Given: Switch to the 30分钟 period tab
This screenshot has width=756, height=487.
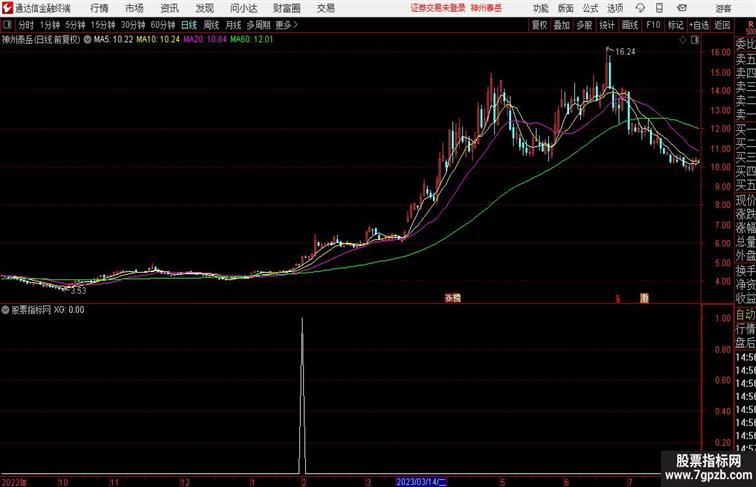Looking at the screenshot, I should tap(133, 25).
